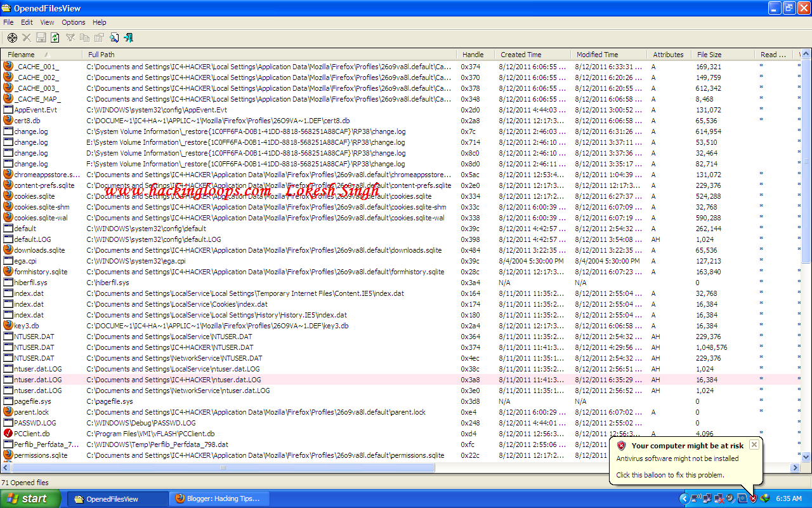Image resolution: width=812 pixels, height=508 pixels.
Task: Close selected file handles with red X icon
Action: pyautogui.click(x=26, y=37)
